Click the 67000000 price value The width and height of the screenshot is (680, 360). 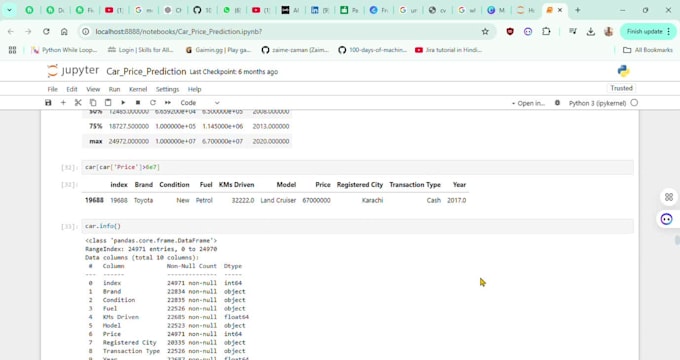pos(316,200)
